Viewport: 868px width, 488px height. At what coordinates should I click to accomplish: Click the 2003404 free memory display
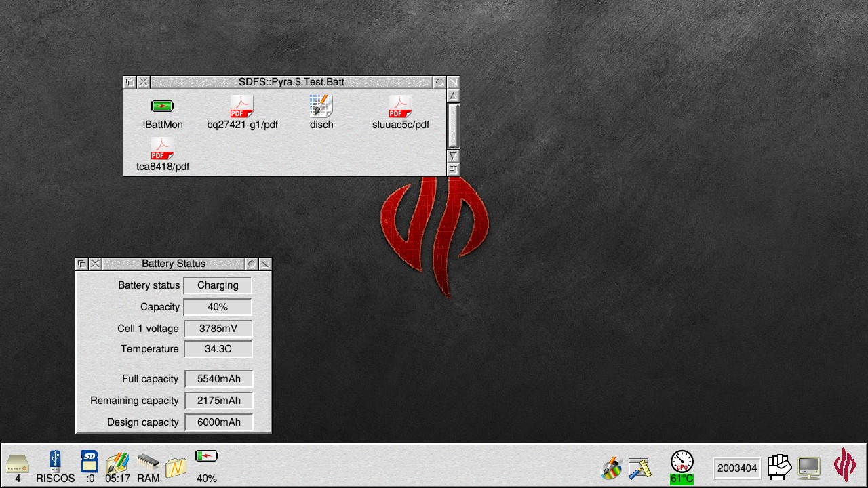(x=737, y=468)
